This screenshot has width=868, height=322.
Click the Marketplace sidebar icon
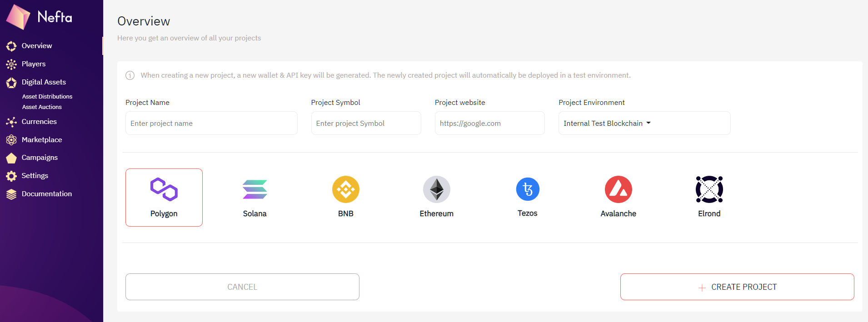point(11,140)
